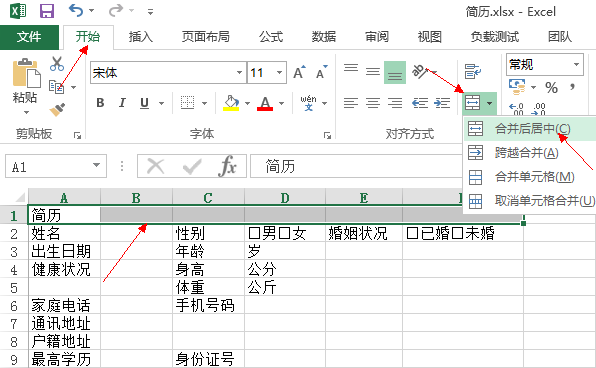
Task: Click the Wrap Text icon
Action: click(x=473, y=71)
